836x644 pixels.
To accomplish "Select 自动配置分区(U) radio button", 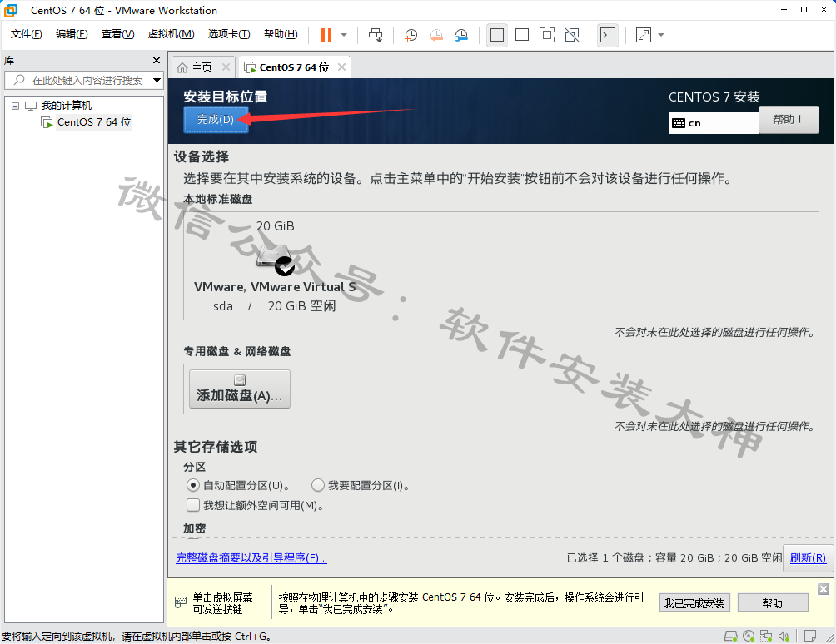I will (193, 485).
